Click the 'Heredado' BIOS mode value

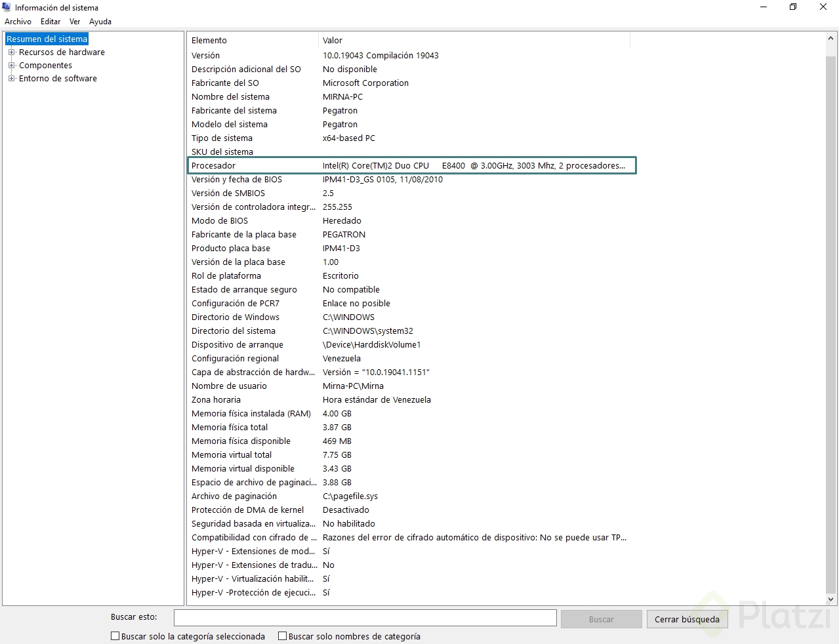tap(342, 221)
